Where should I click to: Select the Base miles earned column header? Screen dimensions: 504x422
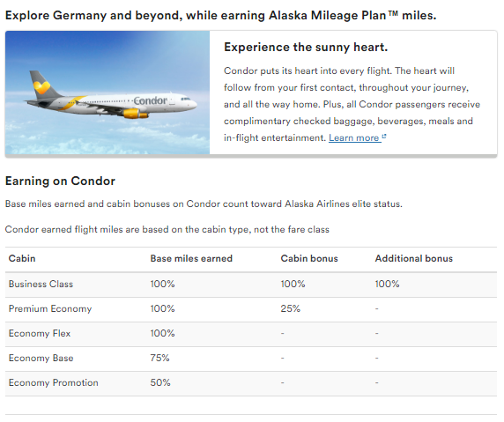pos(191,258)
